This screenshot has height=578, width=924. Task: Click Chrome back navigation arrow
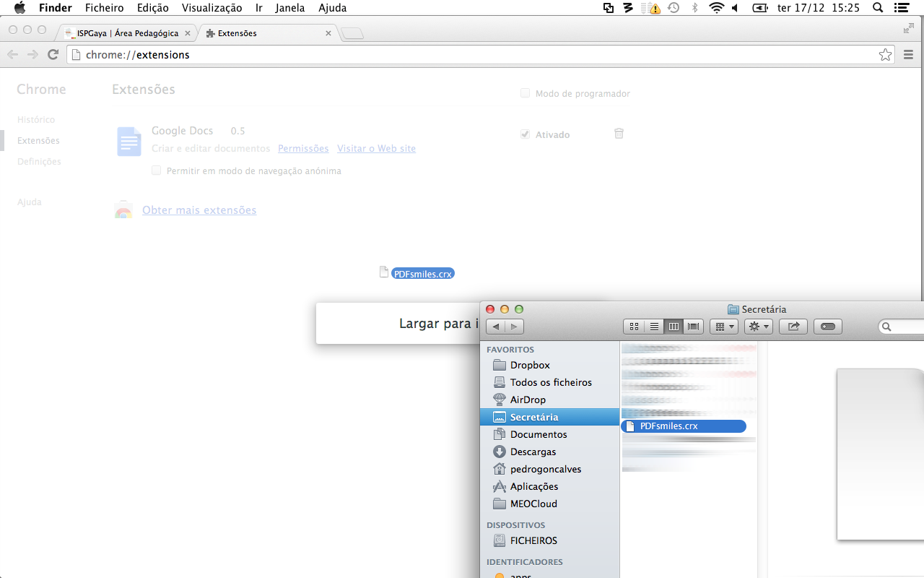(x=12, y=55)
